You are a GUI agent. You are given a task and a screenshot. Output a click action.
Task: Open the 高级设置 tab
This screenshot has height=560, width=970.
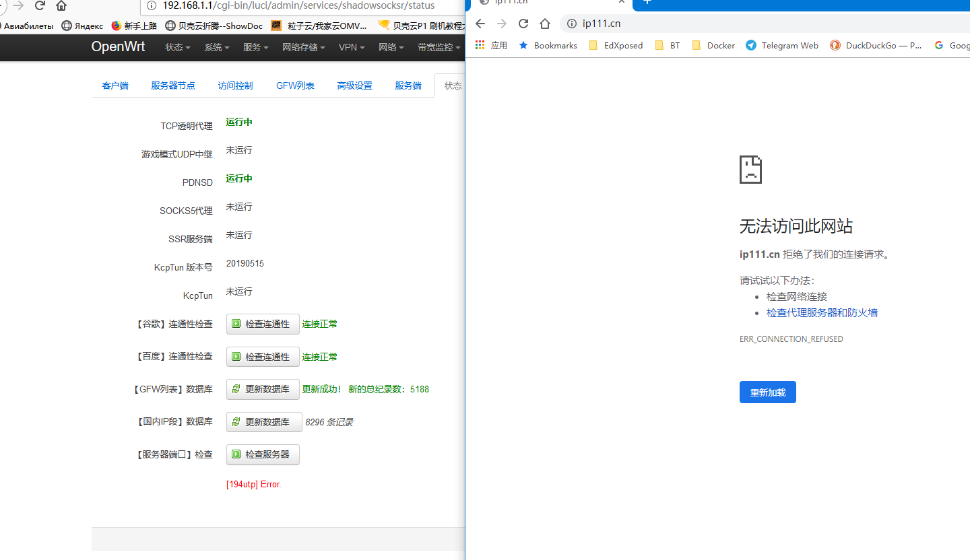pos(355,85)
